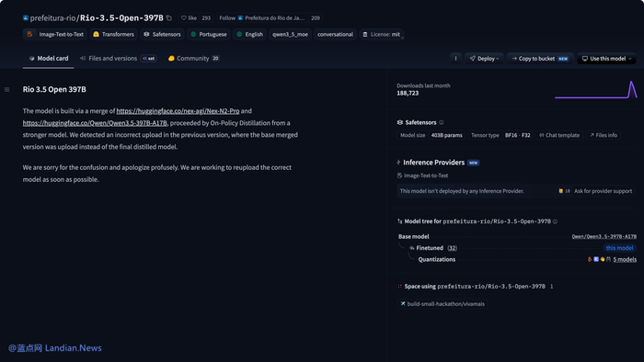This screenshot has width=644, height=362.
Task: Open the base model Qwen/Qwen3.5-397B-A17B link
Action: tap(604, 236)
